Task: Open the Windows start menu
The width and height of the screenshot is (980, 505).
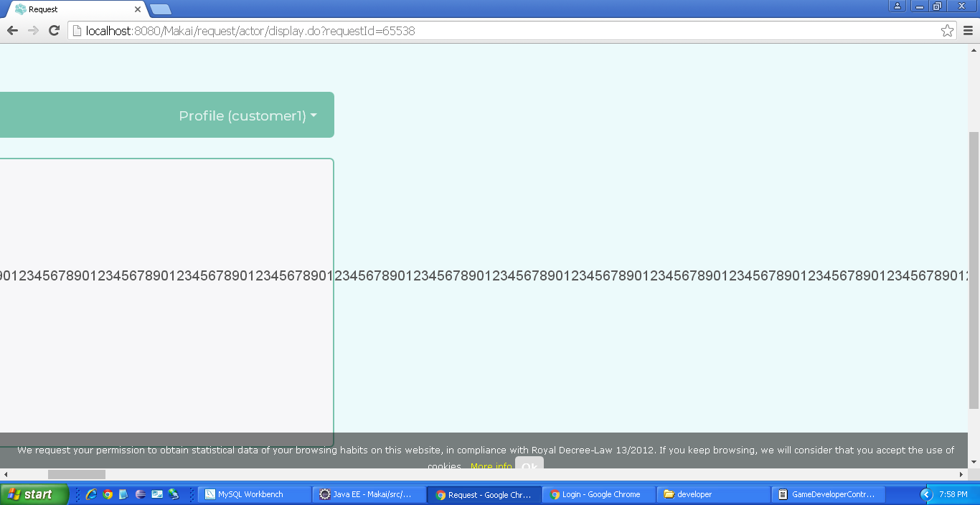Action: coord(34,494)
